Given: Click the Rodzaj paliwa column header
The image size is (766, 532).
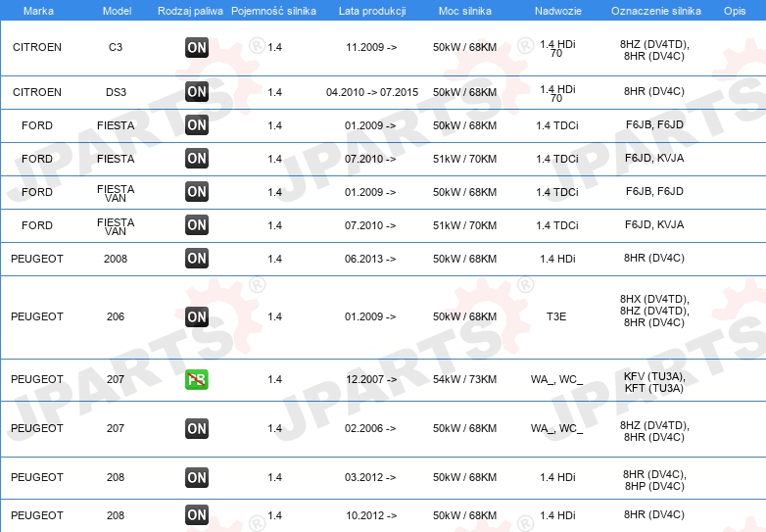Looking at the screenshot, I should pos(190,11).
